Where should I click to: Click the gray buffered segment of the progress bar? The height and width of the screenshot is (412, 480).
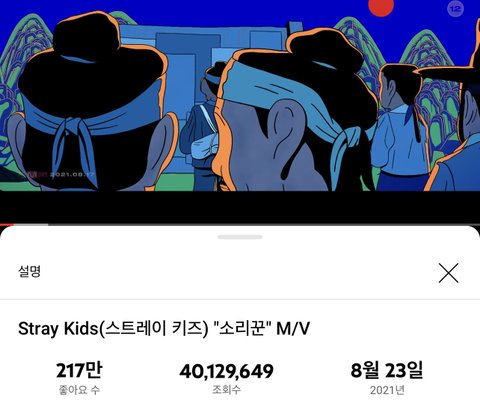pos(31,225)
